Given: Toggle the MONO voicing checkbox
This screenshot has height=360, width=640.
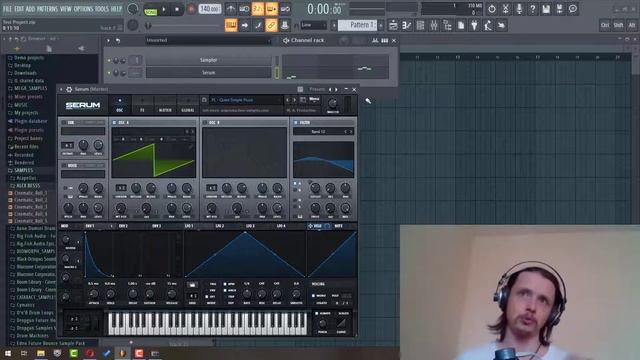Looking at the screenshot, I should (x=313, y=296).
